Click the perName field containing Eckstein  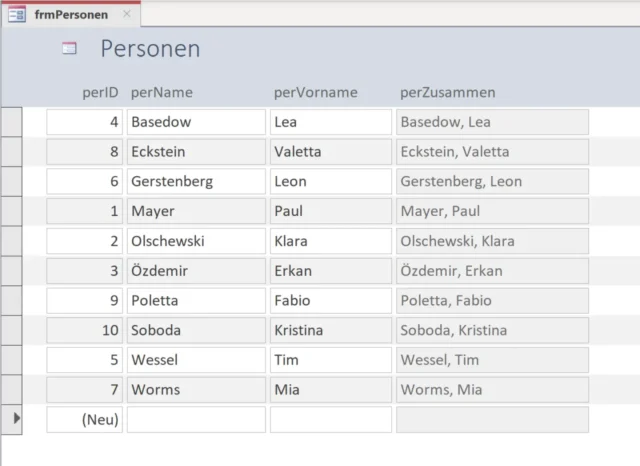196,152
